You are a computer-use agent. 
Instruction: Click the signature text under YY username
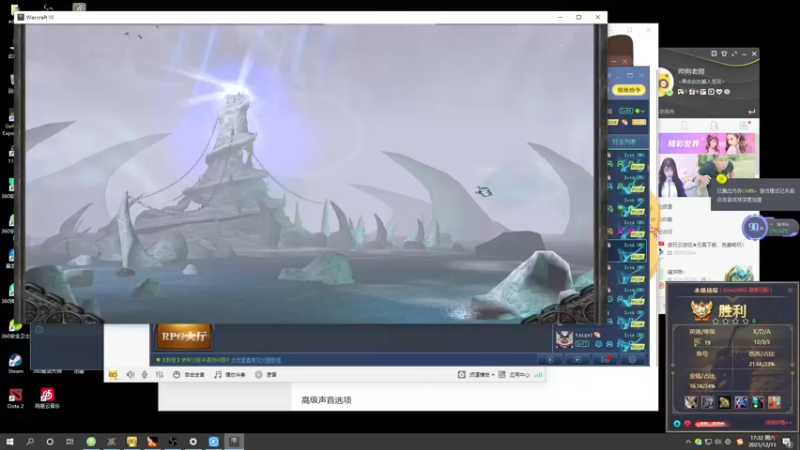(x=702, y=81)
